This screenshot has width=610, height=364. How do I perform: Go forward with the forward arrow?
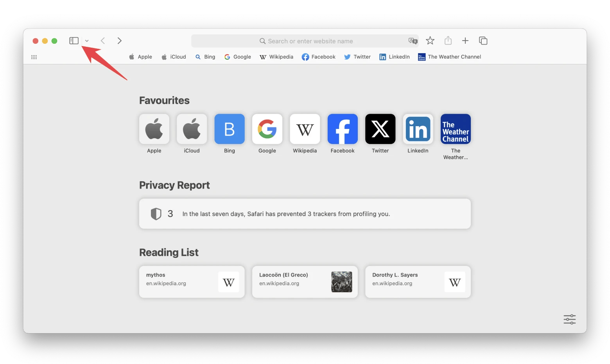120,41
